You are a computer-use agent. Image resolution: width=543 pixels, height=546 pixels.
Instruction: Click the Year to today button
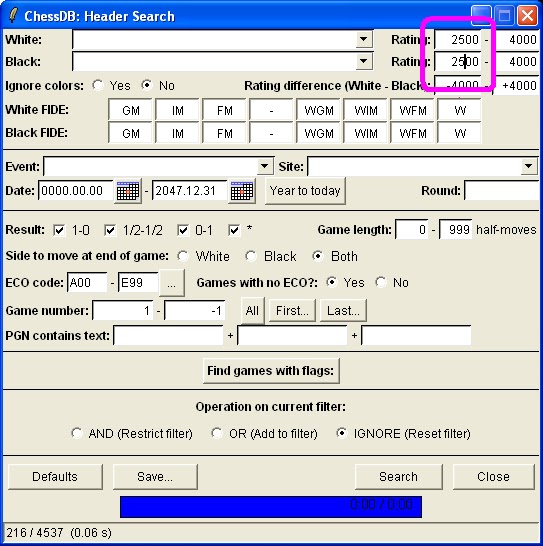coord(305,191)
